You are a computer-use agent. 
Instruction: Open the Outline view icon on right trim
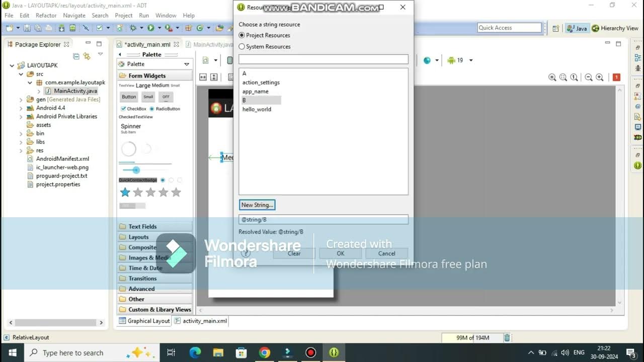tap(638, 57)
